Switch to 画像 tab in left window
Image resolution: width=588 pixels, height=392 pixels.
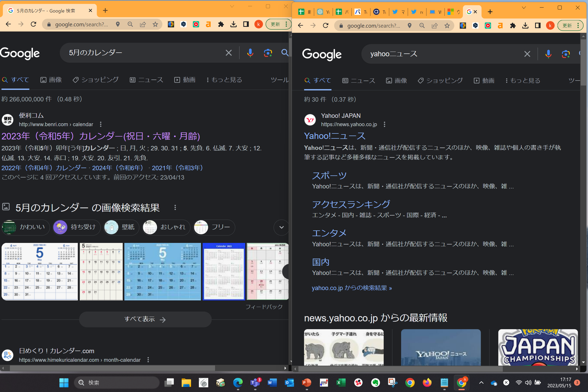51,80
